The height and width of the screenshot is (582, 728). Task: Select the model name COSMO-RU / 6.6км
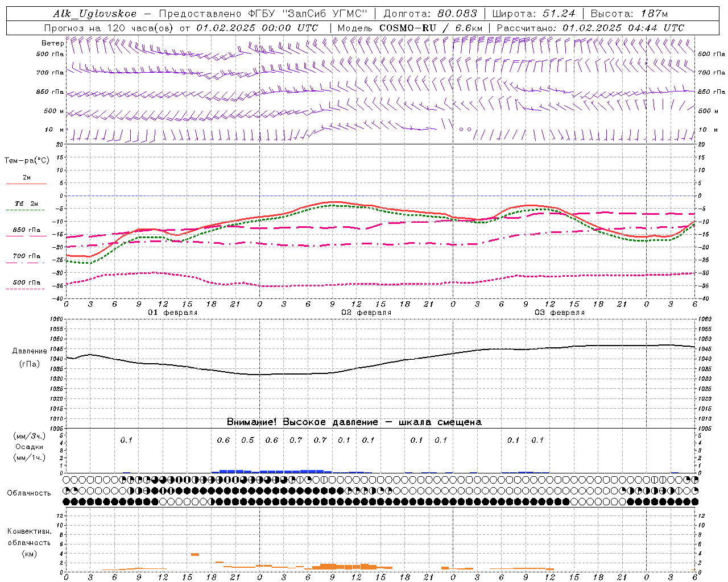[431, 28]
